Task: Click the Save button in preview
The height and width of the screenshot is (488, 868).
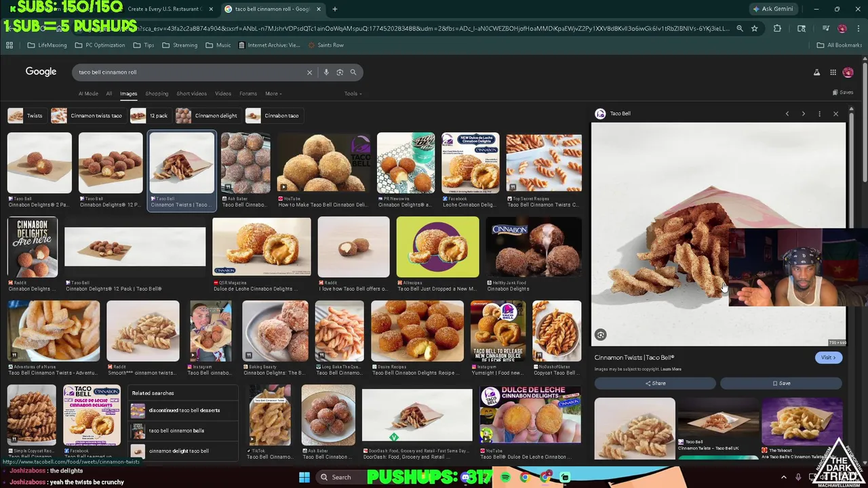Action: pos(781,384)
